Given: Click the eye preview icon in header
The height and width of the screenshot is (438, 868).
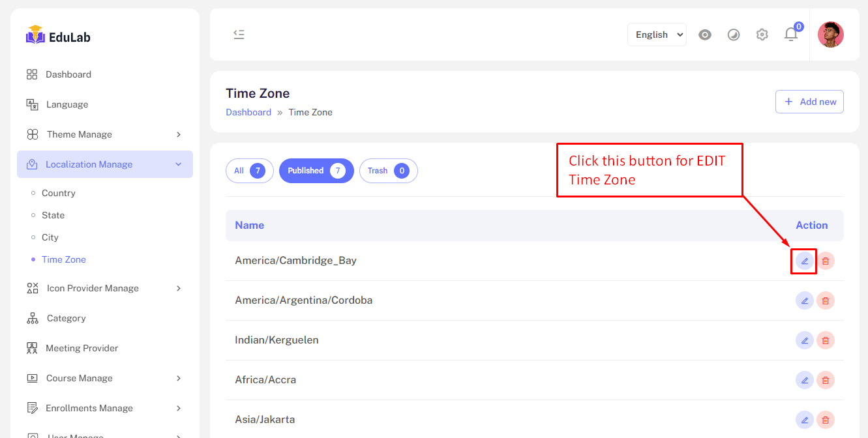Looking at the screenshot, I should coord(705,35).
